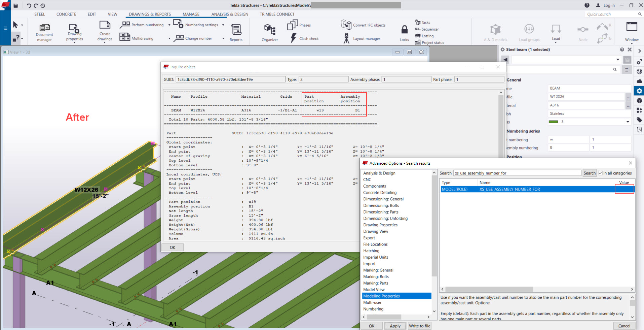Open Drawing properties
The width and height of the screenshot is (644, 330).
coord(74,32)
